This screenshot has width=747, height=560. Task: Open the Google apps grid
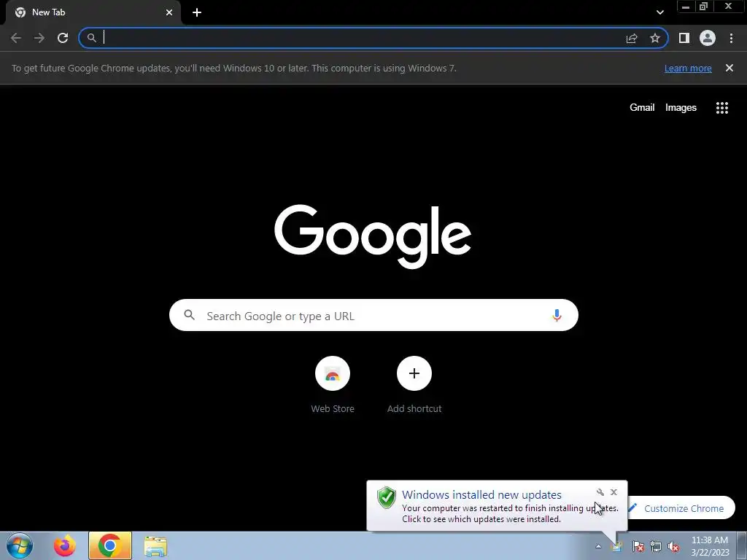coord(722,108)
